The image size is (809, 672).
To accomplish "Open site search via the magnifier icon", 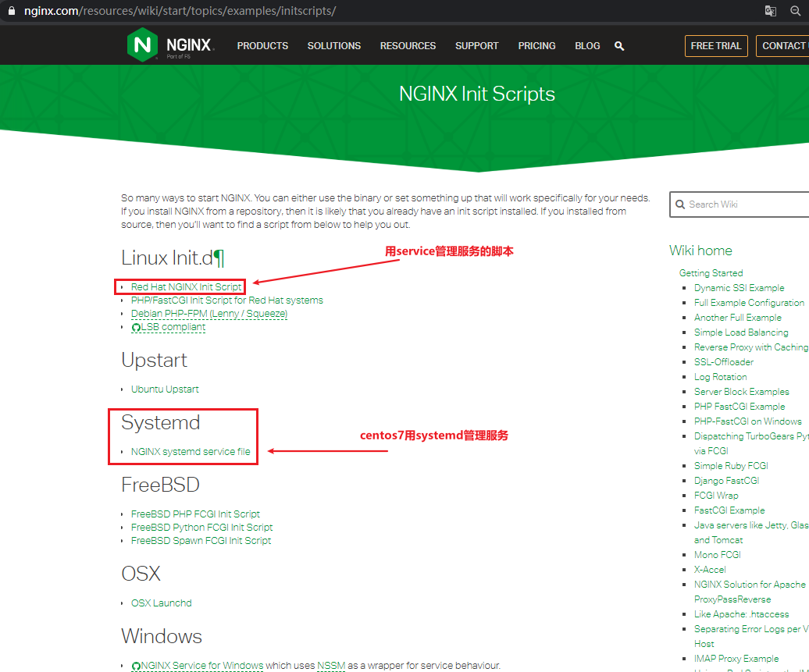I will point(619,46).
